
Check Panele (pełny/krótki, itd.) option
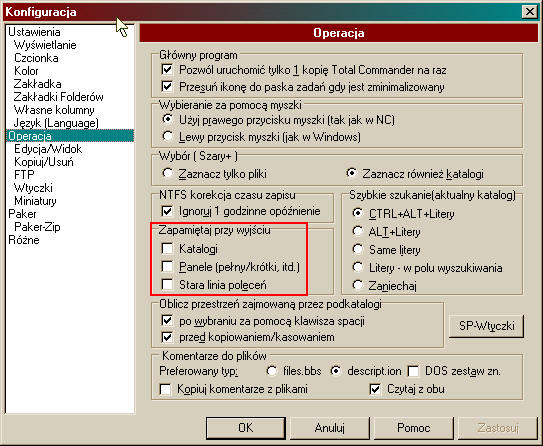167,266
